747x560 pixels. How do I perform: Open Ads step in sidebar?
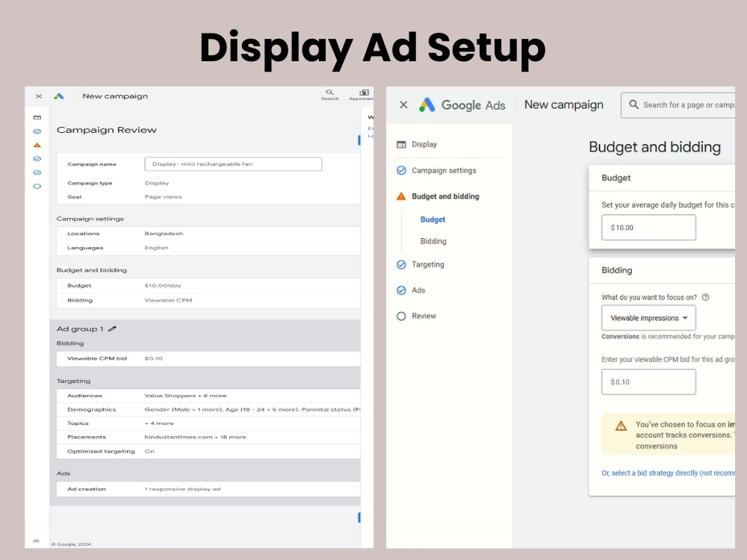coord(418,290)
